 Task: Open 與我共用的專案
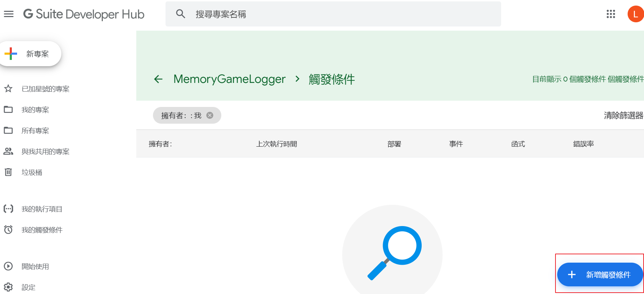(x=45, y=152)
